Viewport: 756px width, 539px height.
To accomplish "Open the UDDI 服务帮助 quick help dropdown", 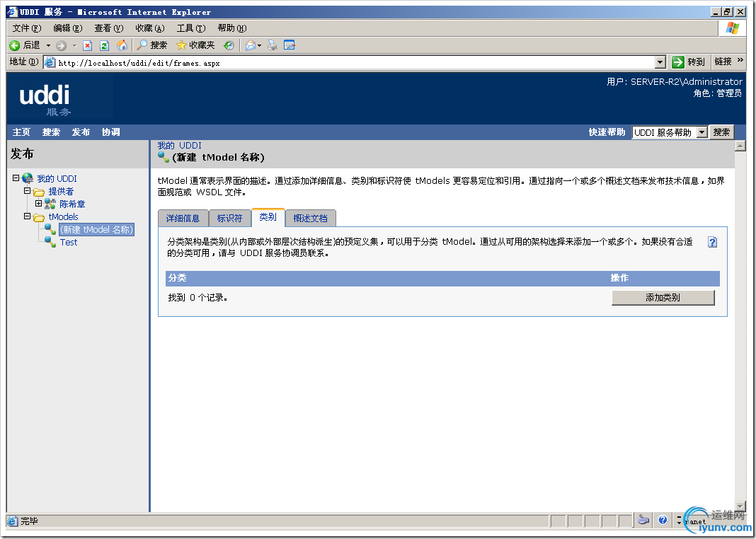I will (701, 132).
